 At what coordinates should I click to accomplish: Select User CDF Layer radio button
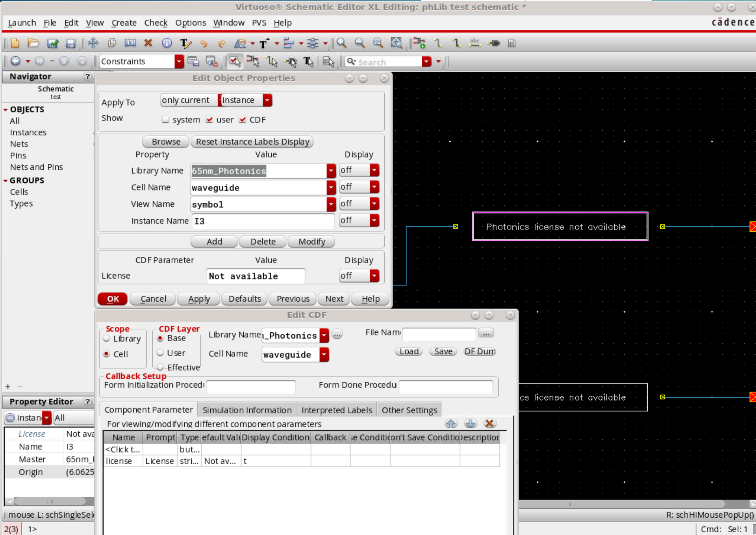point(160,353)
